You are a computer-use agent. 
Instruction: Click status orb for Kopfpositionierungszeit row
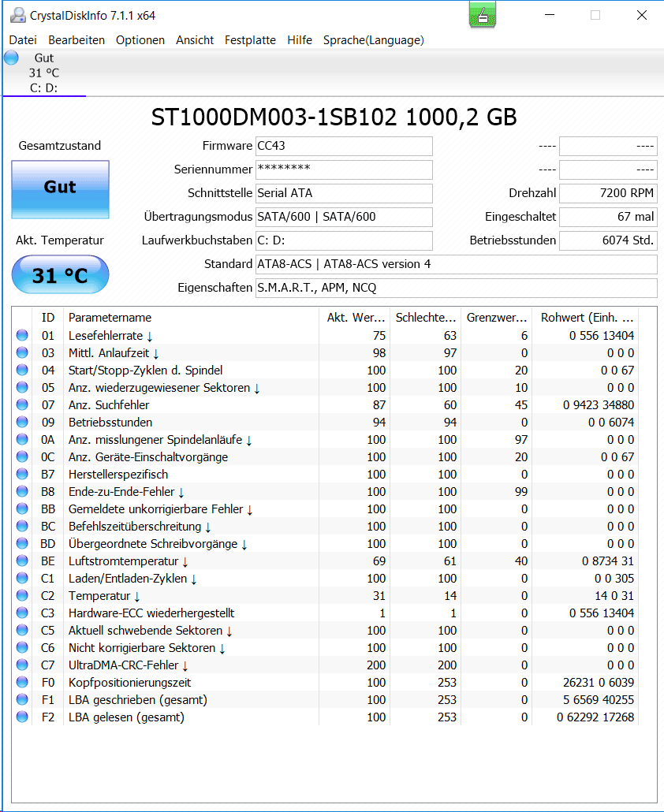tap(22, 682)
